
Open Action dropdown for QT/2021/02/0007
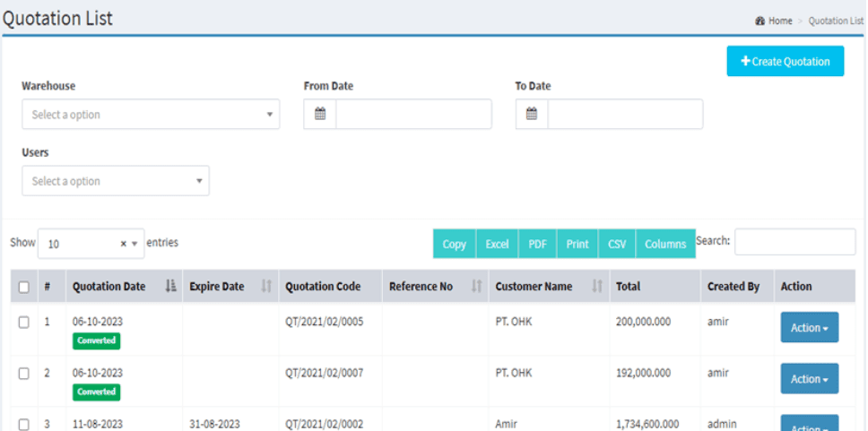point(810,379)
